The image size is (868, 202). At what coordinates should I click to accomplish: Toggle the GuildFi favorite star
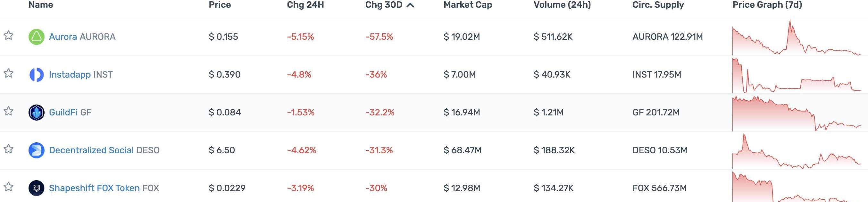(8, 111)
